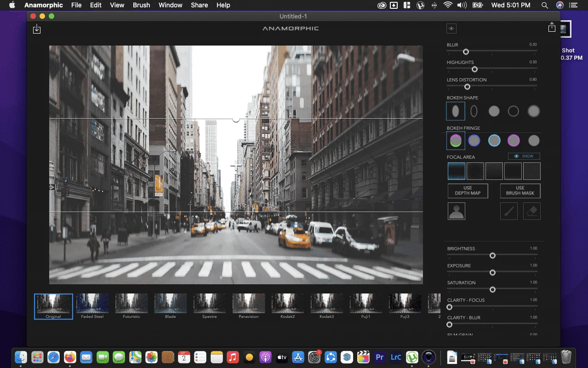
Task: Select the first focal area pattern
Action: (x=457, y=171)
